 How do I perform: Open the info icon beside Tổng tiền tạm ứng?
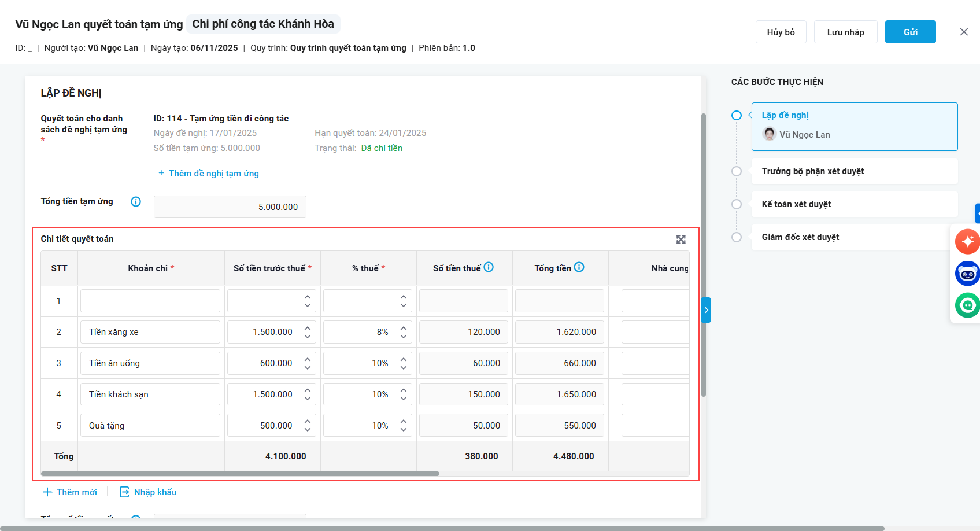(x=136, y=202)
